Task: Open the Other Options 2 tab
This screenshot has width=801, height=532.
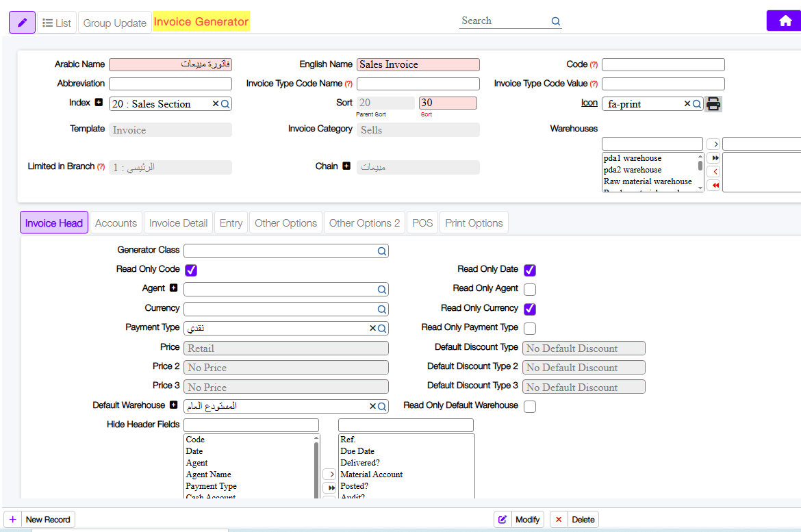Action: pos(364,223)
